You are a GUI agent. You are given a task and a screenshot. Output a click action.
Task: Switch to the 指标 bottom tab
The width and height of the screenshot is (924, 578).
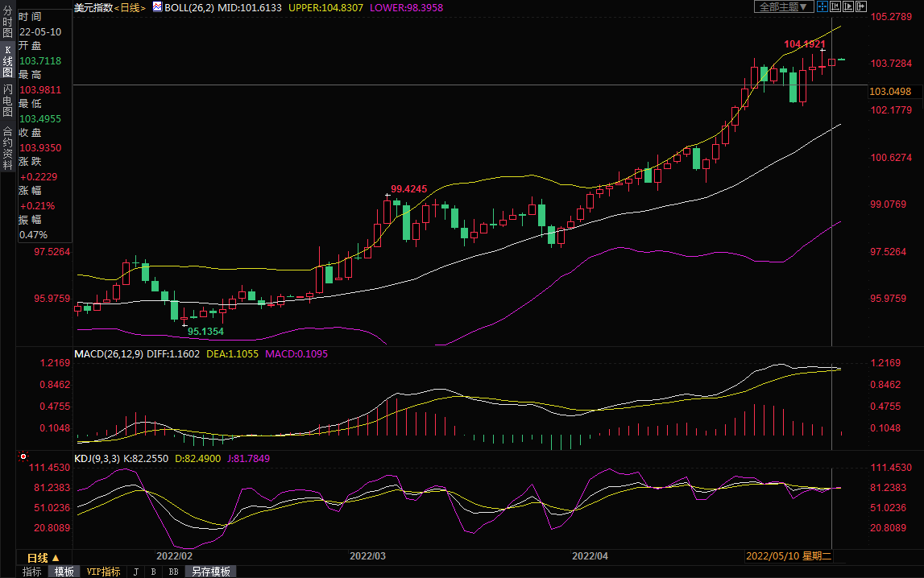[32, 572]
